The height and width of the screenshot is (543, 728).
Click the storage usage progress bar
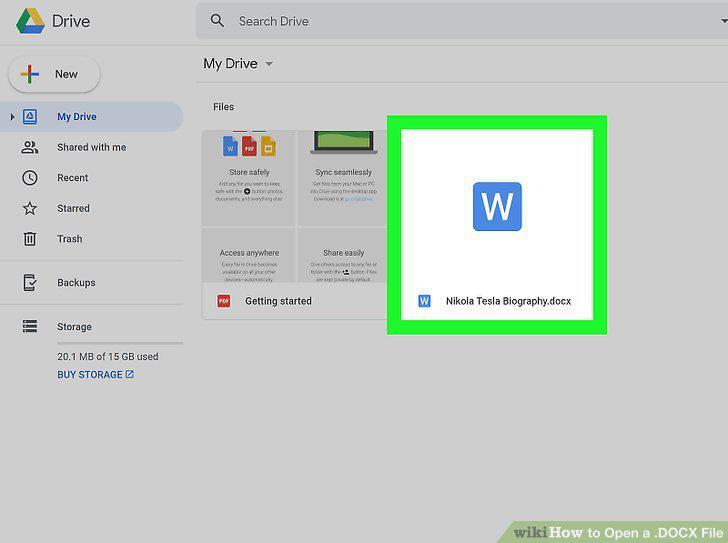point(120,343)
